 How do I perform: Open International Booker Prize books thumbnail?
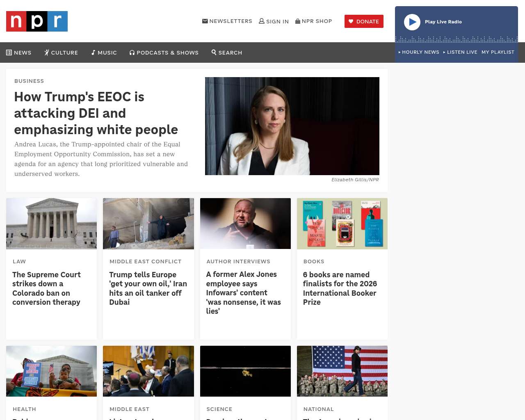342,224
